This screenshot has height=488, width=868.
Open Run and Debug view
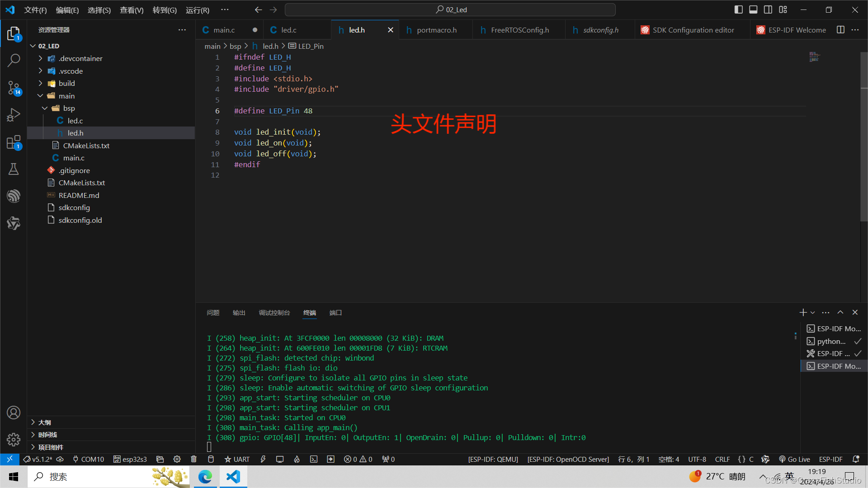[14, 115]
